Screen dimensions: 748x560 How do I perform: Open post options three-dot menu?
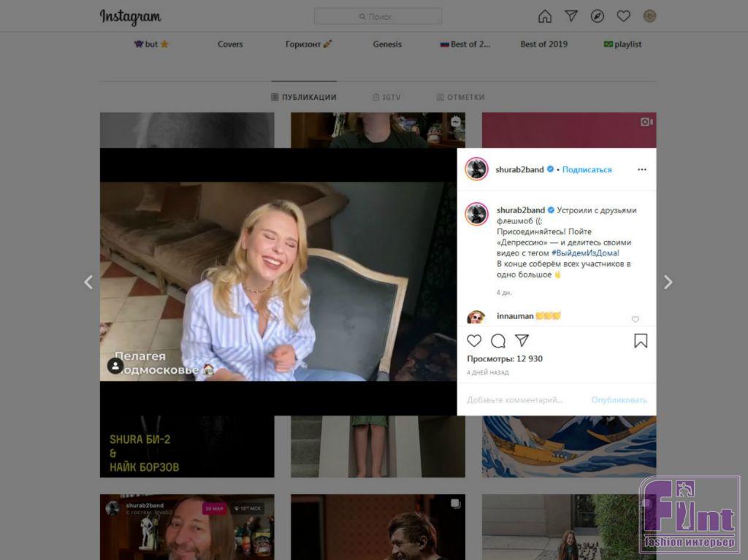(x=641, y=169)
